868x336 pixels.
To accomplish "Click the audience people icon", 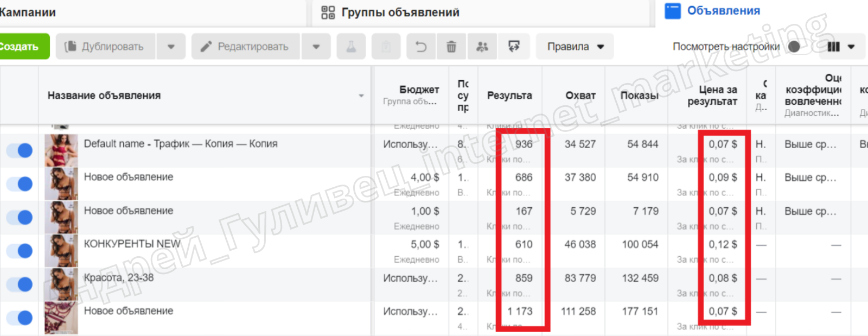I will (482, 47).
